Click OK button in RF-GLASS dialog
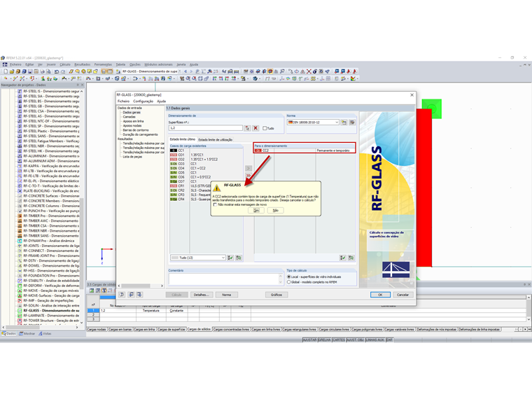This screenshot has height=399, width=532. tap(380, 295)
